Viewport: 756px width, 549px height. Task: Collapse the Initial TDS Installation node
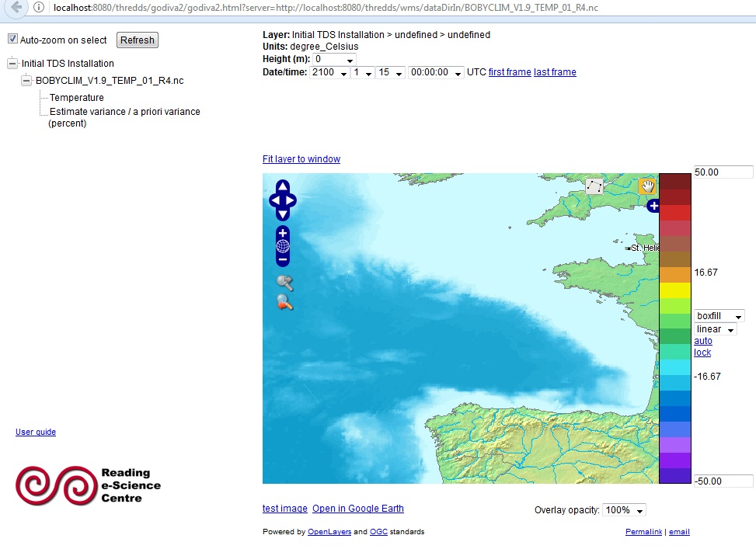[x=12, y=64]
